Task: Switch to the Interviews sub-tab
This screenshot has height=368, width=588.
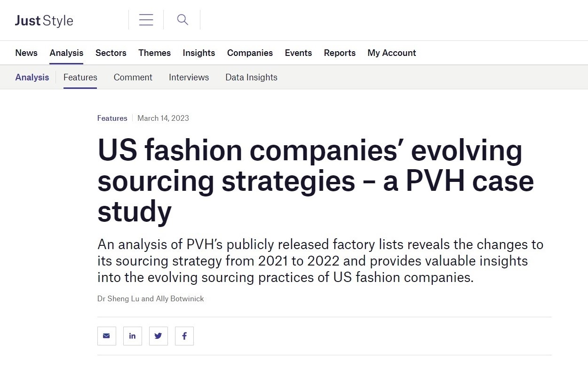Action: (x=189, y=78)
